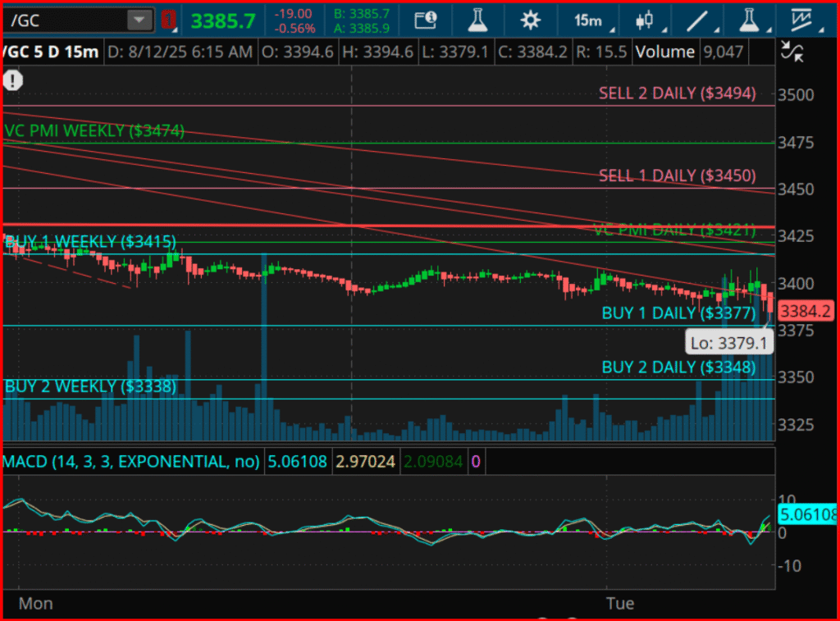
Task: Click the red link indicator beside symbol
Action: click(x=168, y=20)
